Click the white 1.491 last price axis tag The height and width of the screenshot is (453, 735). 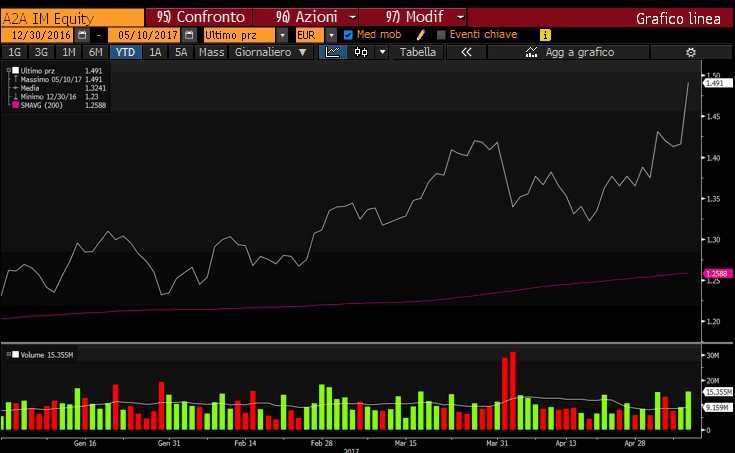[718, 83]
